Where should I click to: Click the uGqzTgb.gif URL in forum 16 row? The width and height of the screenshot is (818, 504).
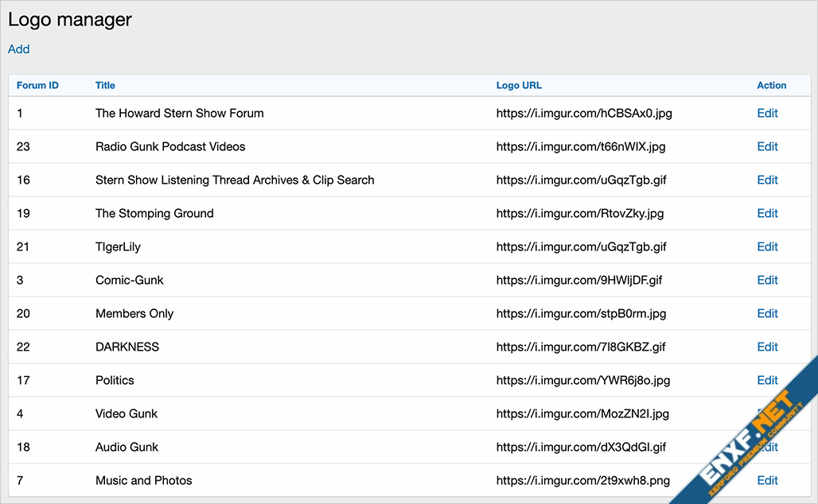point(581,180)
